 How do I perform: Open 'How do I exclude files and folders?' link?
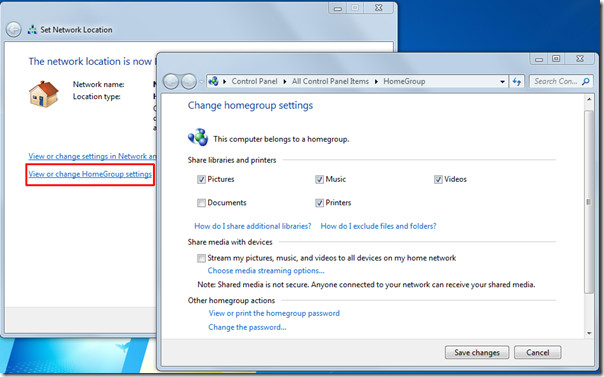pos(378,226)
